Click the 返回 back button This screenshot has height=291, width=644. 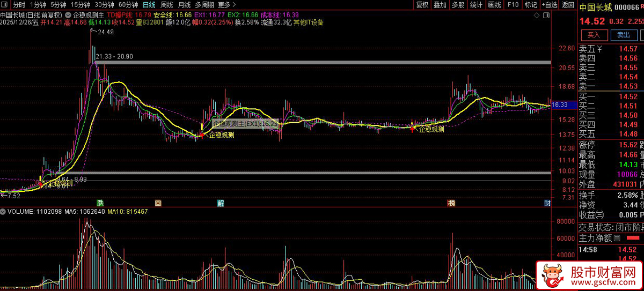coord(567,5)
